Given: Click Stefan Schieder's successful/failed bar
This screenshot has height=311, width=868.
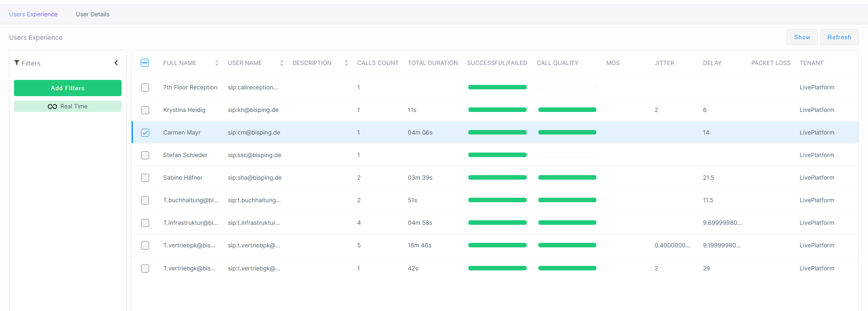Looking at the screenshot, I should click(x=497, y=155).
